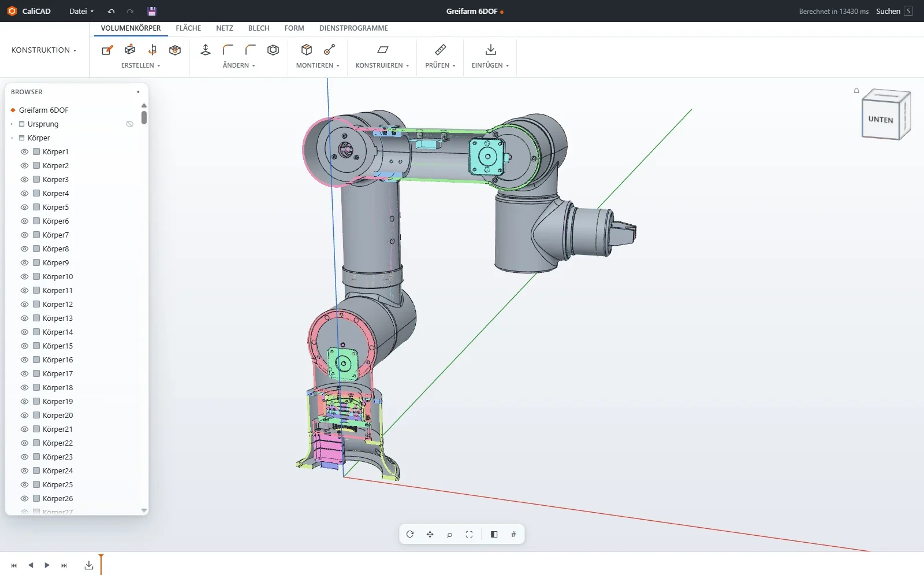Collapse the BROWSER panel arrow

[138, 92]
